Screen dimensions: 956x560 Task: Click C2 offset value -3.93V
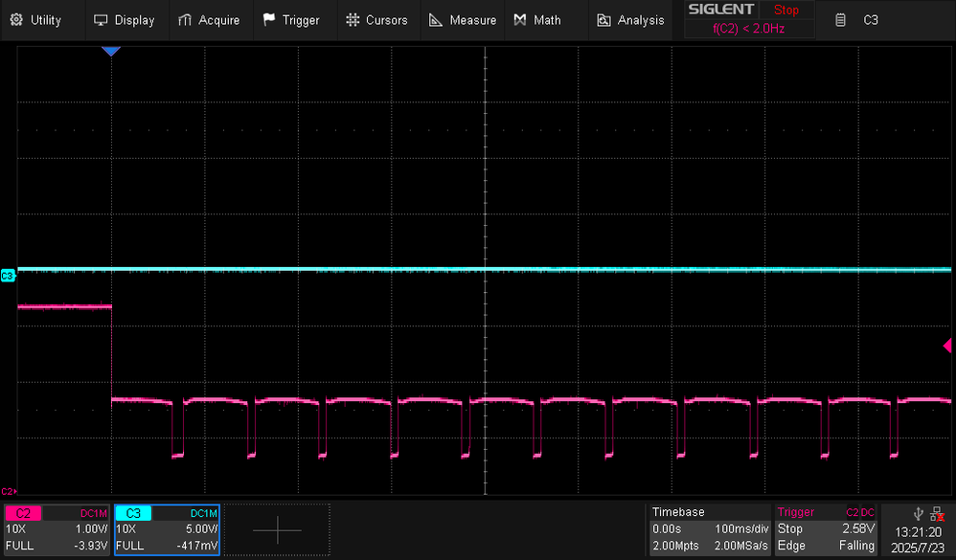(x=91, y=546)
